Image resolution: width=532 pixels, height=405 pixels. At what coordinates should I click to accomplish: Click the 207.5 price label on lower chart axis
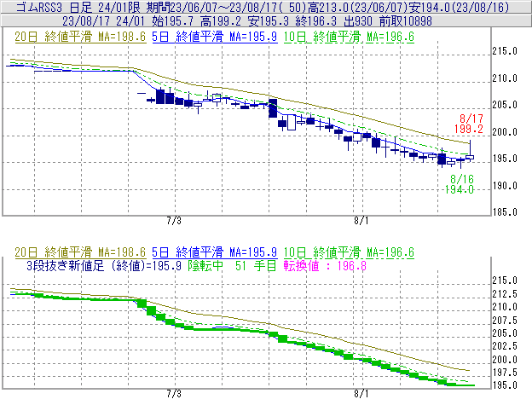505,320
